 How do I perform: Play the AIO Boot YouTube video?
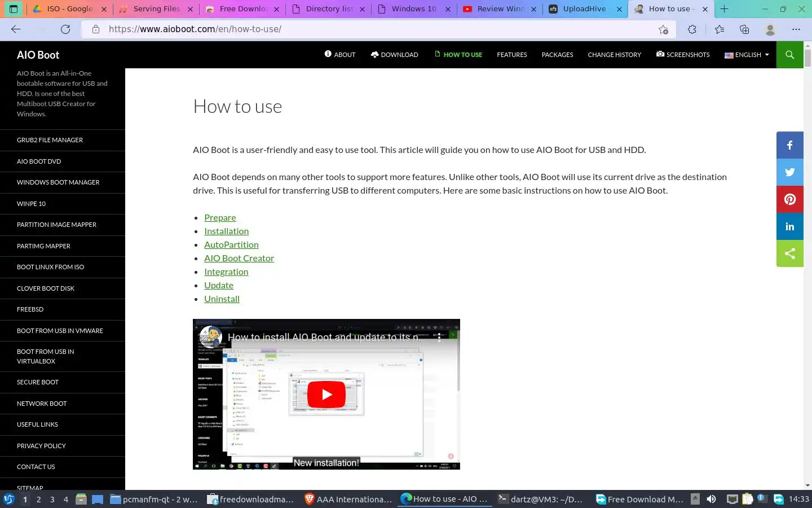tap(326, 395)
